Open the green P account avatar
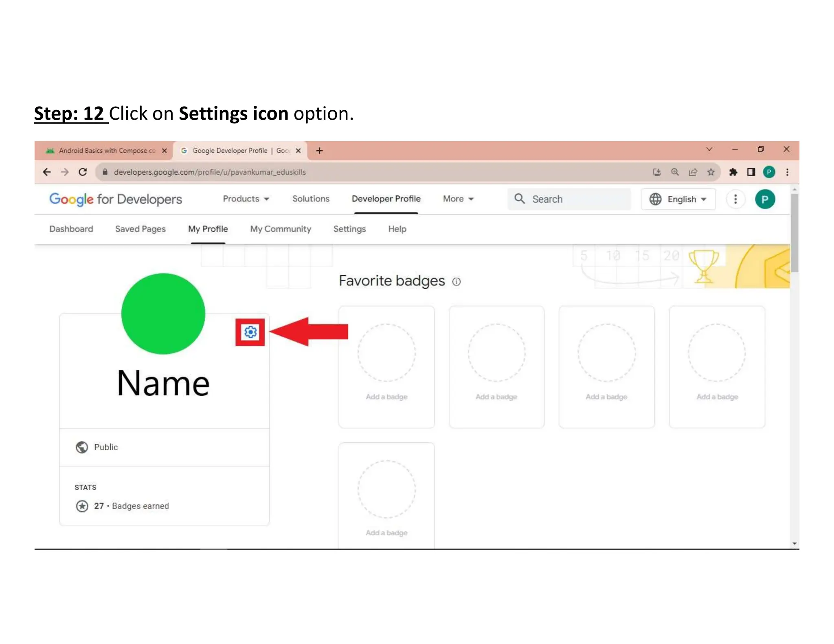834x644 pixels. pyautogui.click(x=764, y=199)
